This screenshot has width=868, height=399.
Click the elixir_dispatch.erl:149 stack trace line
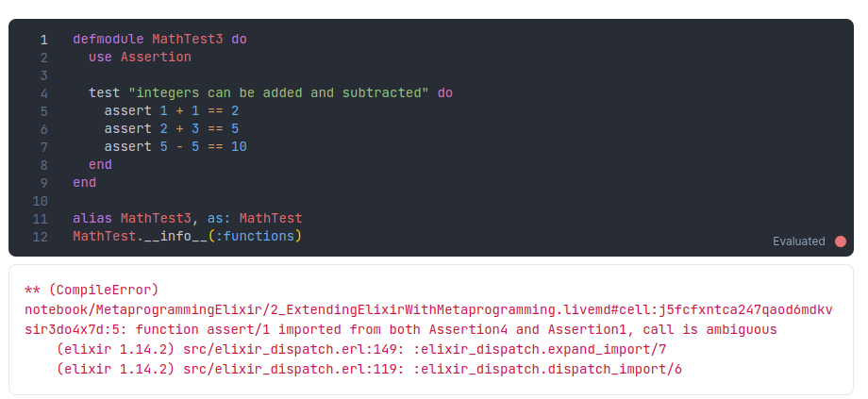click(361, 350)
